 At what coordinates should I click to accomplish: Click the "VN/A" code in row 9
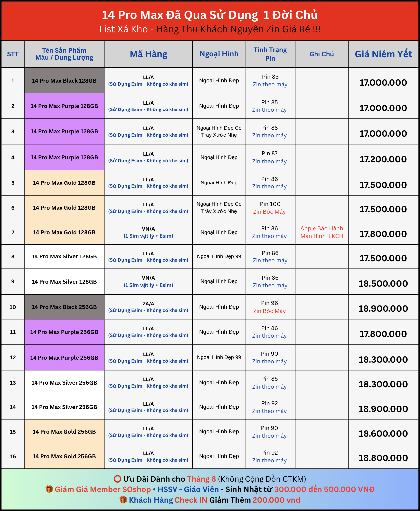[148, 278]
